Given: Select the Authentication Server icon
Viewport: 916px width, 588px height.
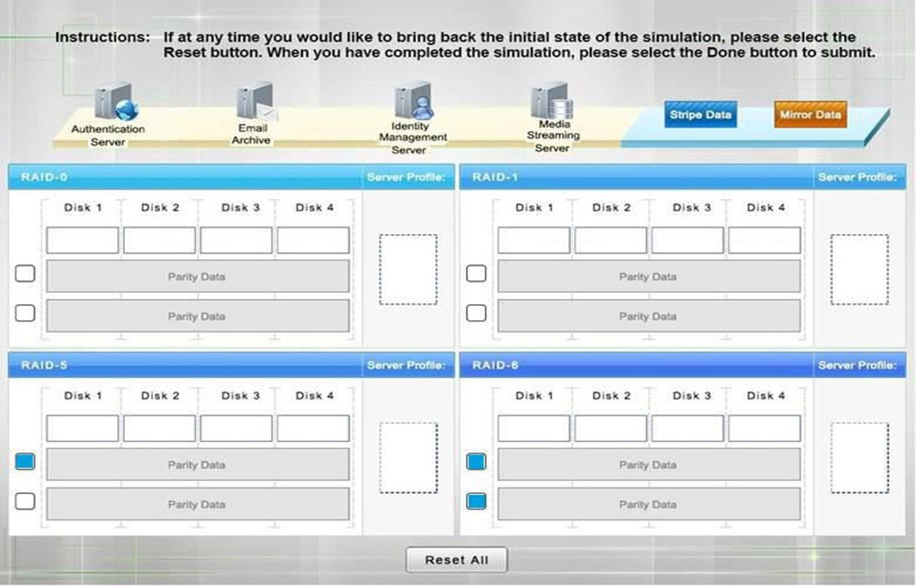Looking at the screenshot, I should tap(116, 102).
